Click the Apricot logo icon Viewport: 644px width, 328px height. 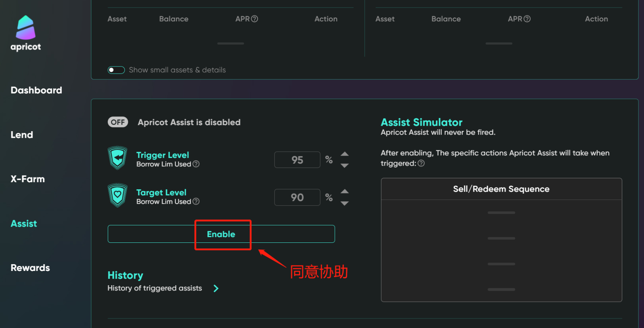(x=26, y=28)
